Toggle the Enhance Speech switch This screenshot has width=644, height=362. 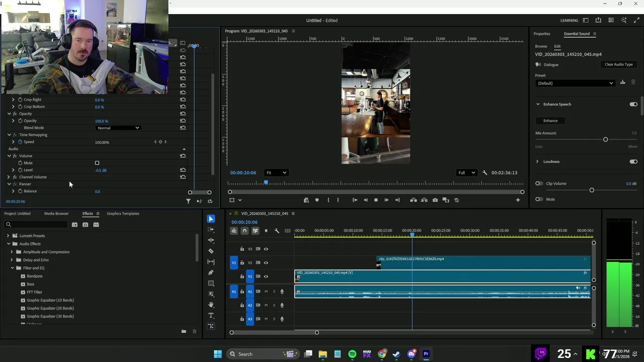[x=633, y=104]
